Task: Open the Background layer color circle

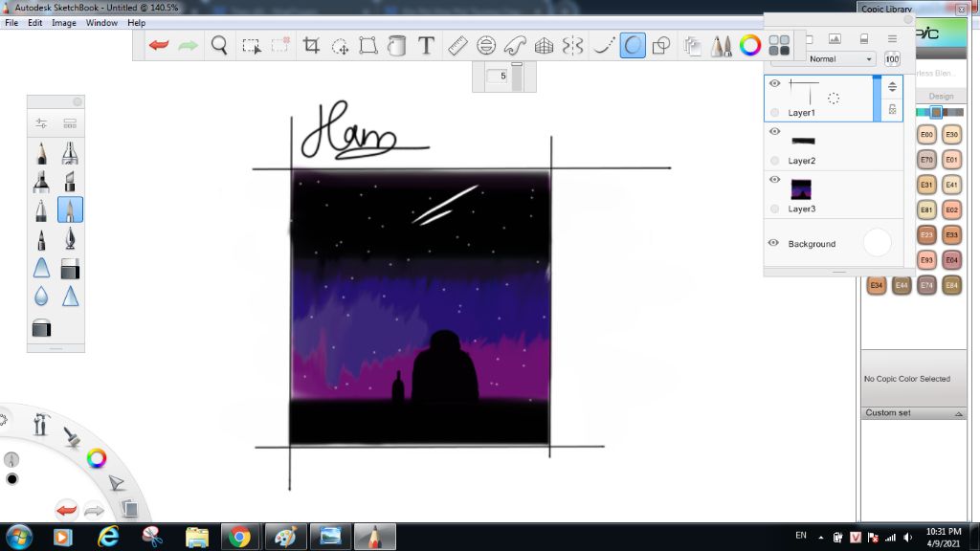Action: [x=877, y=243]
